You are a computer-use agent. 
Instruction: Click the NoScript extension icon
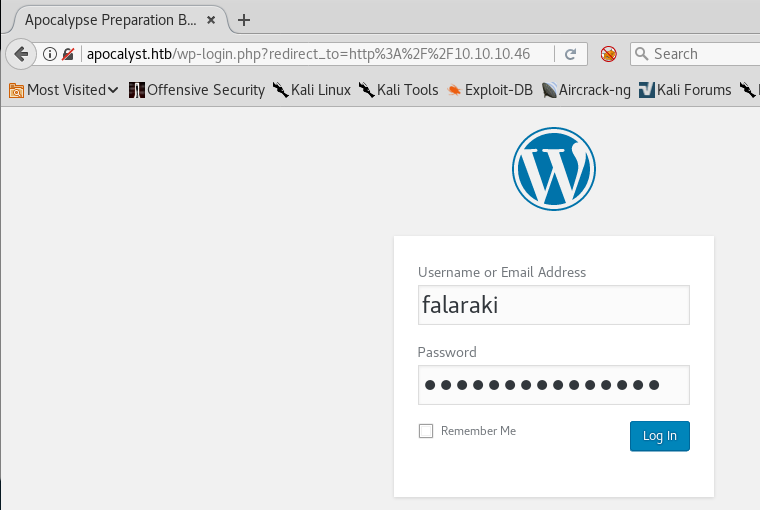[x=609, y=54]
